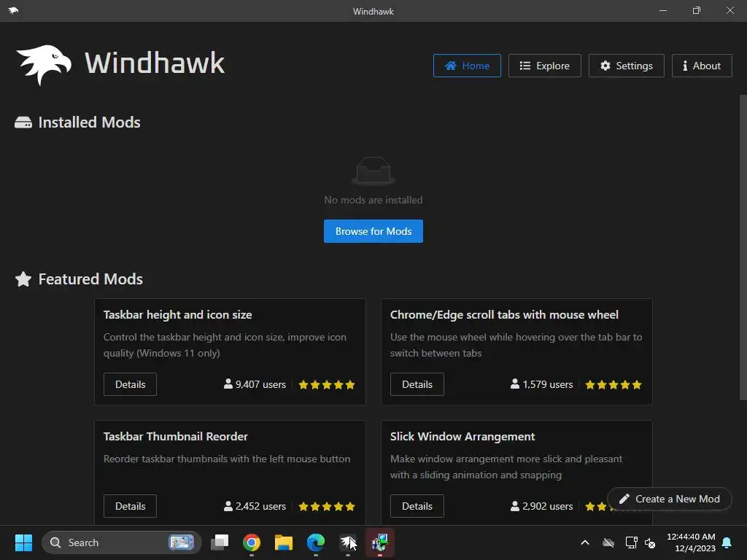This screenshot has width=747, height=560.
Task: Click the muted volume tray icon
Action: (x=650, y=542)
